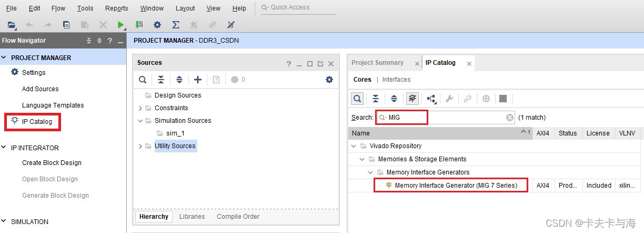The width and height of the screenshot is (644, 233).
Task: Open Settings gear in main toolbar
Action: point(157,25)
